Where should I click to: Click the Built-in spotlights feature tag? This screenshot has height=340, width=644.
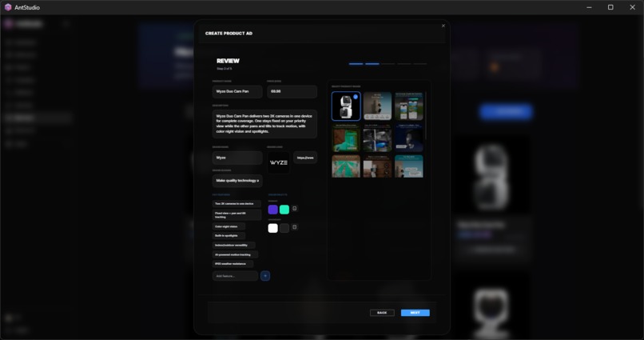click(229, 235)
